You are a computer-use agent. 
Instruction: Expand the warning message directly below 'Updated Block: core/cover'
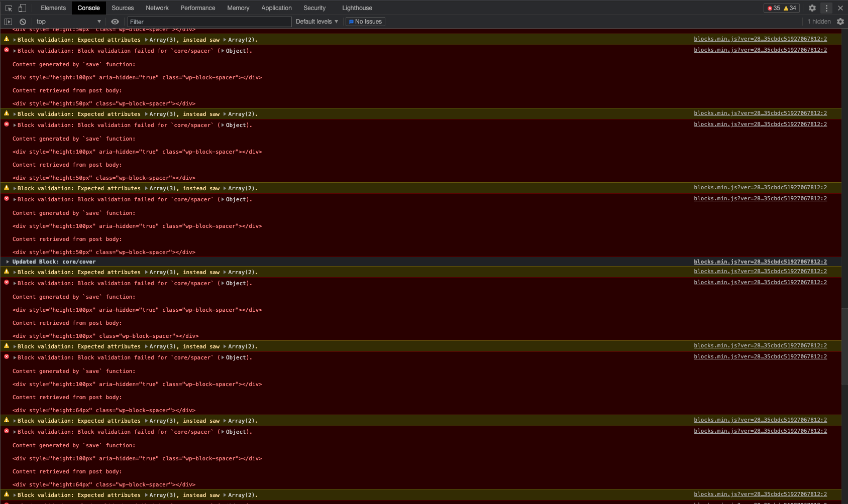pyautogui.click(x=15, y=272)
